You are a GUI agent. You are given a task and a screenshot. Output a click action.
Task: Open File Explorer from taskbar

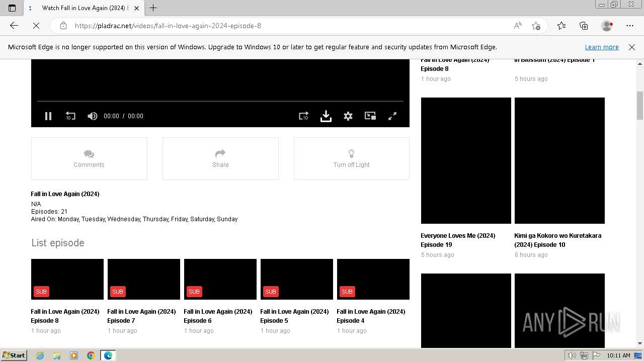(57, 355)
